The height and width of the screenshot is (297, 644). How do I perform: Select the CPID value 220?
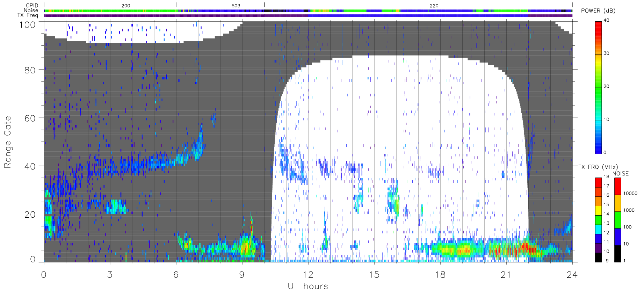coord(434,6)
